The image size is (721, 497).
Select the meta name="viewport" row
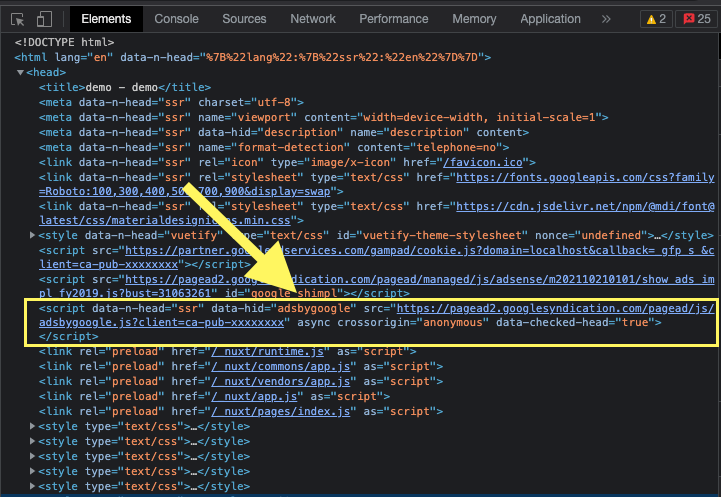tap(323, 118)
